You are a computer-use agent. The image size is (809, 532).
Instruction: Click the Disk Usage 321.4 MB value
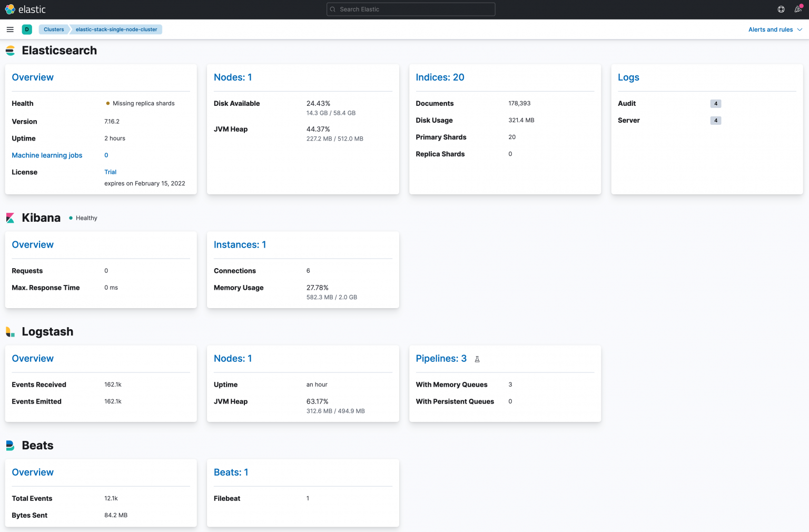(521, 121)
